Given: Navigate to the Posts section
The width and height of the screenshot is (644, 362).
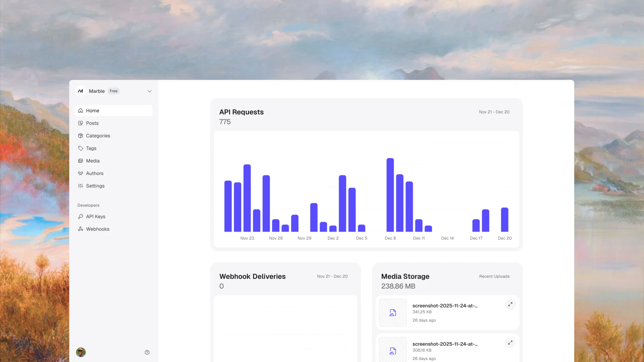Looking at the screenshot, I should coord(92,123).
